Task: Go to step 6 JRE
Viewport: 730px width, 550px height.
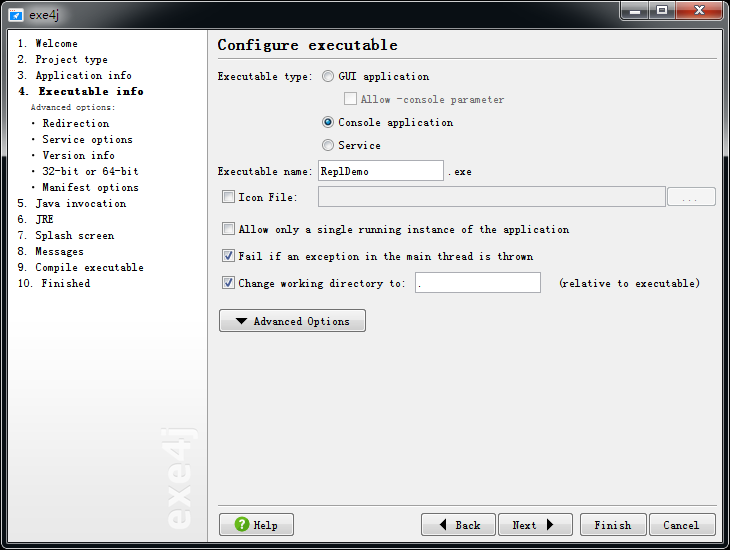Action: pyautogui.click(x=35, y=219)
